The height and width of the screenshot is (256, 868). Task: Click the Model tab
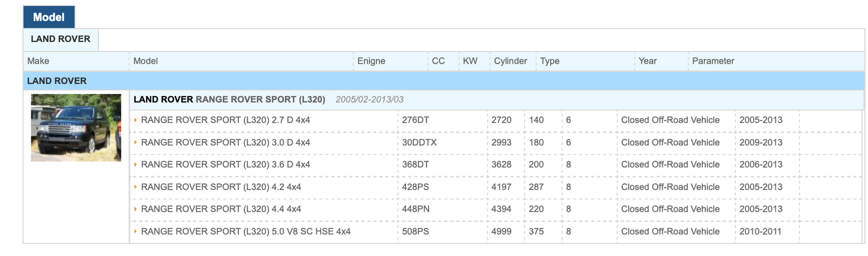(x=49, y=17)
